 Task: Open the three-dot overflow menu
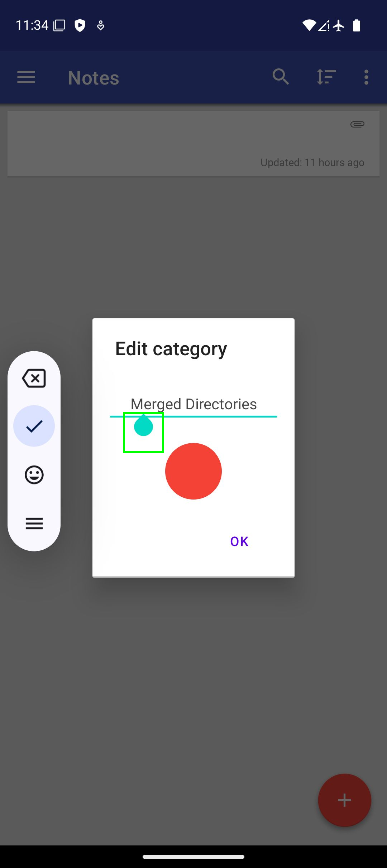(x=366, y=77)
